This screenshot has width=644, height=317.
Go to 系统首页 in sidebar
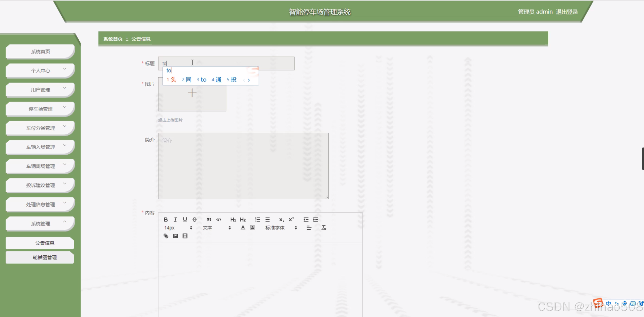(x=40, y=51)
